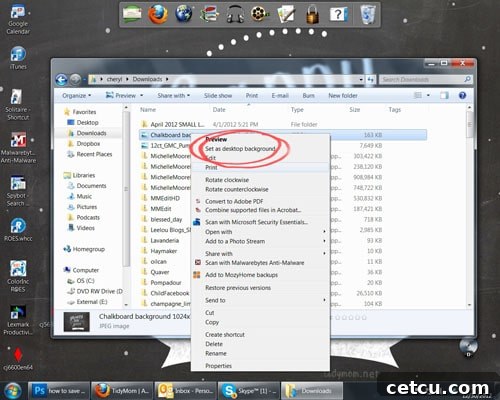The width and height of the screenshot is (500, 400).
Task: Expand the address bar history dropdown arrow
Action: pyautogui.click(x=361, y=80)
